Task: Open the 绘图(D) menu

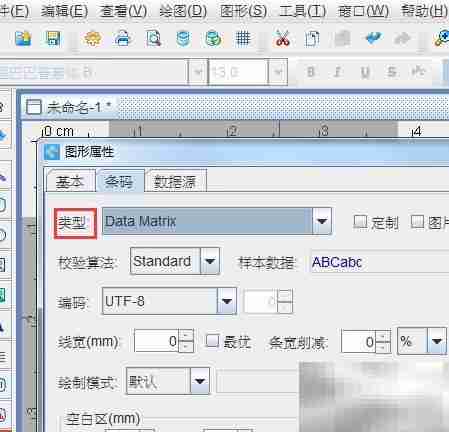Action: 183,11
